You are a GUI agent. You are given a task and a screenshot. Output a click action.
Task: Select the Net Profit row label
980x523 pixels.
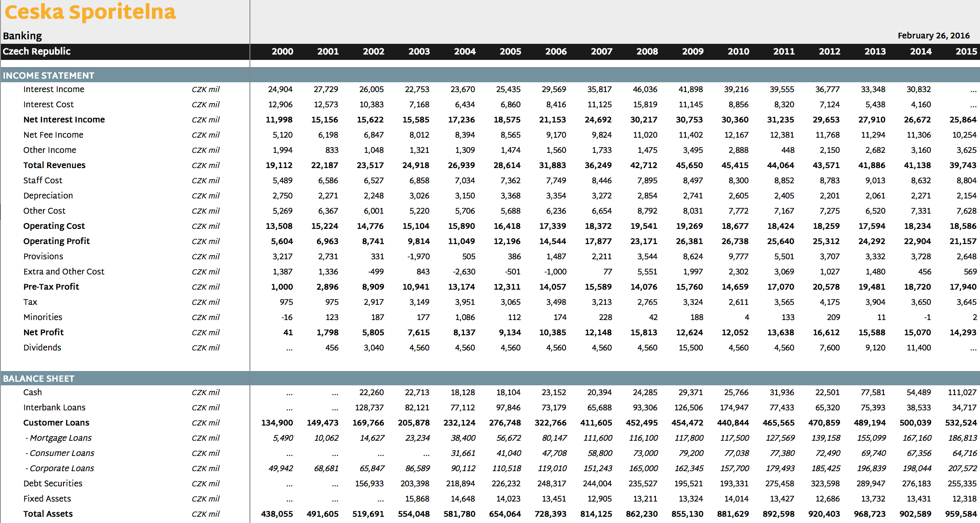(43, 333)
